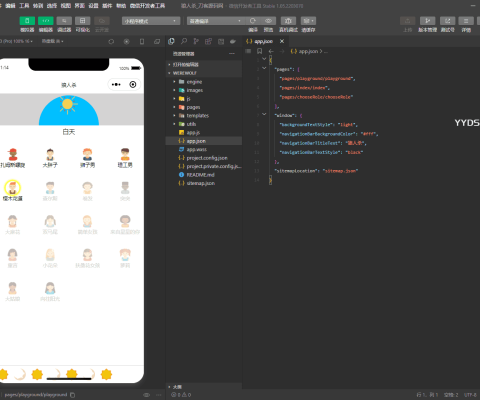Viewport: 480px width, 400px height.
Task: Open the mini program mode dropdown
Action: point(151,21)
